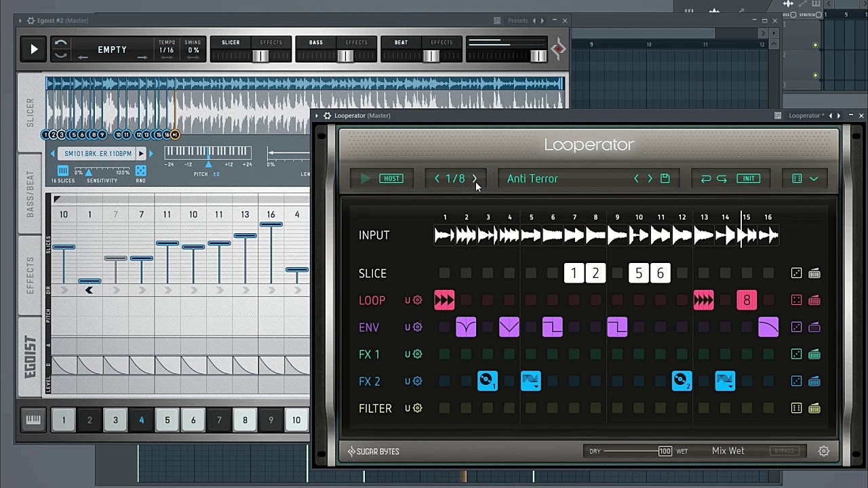
Task: Randomize the LOOP row with its dice
Action: pyautogui.click(x=796, y=300)
